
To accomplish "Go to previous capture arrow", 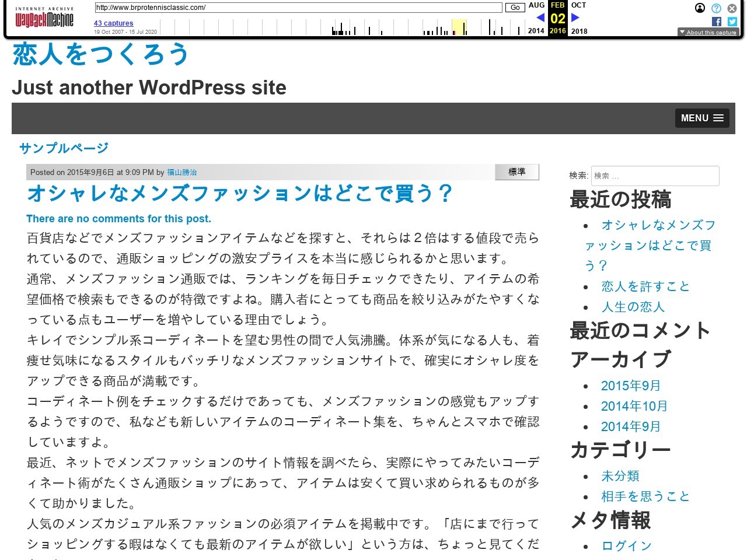I will point(540,17).
